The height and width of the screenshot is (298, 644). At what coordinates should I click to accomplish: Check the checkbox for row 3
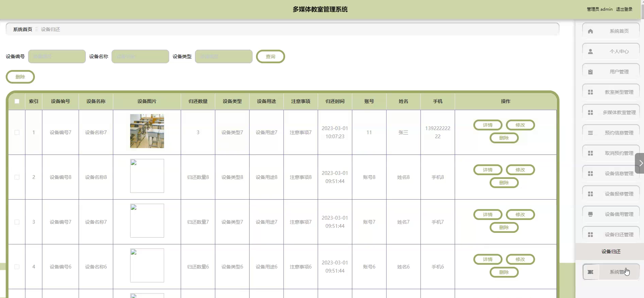(17, 222)
